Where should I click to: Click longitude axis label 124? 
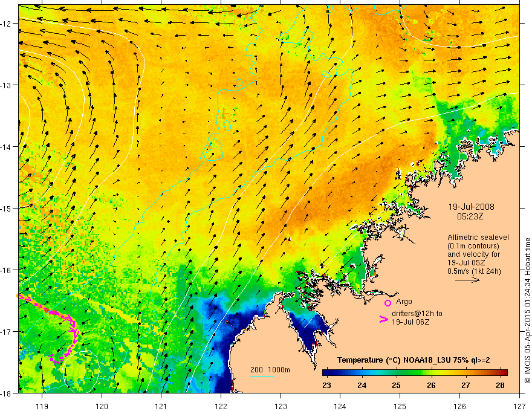pos(340,406)
